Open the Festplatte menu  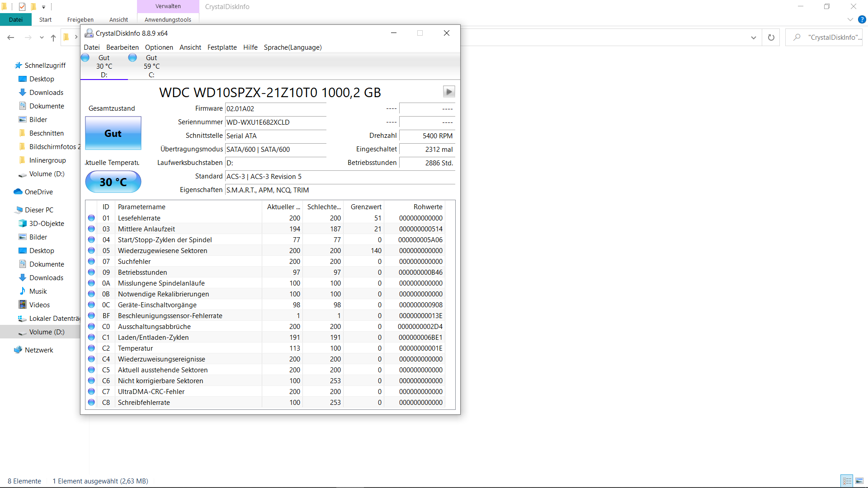222,47
